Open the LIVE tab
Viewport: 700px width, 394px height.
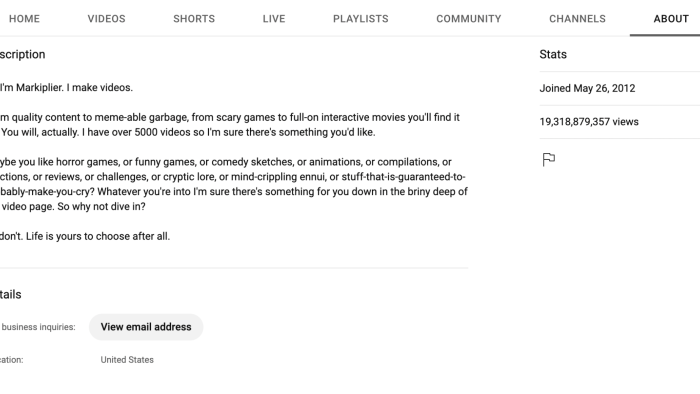coord(274,19)
